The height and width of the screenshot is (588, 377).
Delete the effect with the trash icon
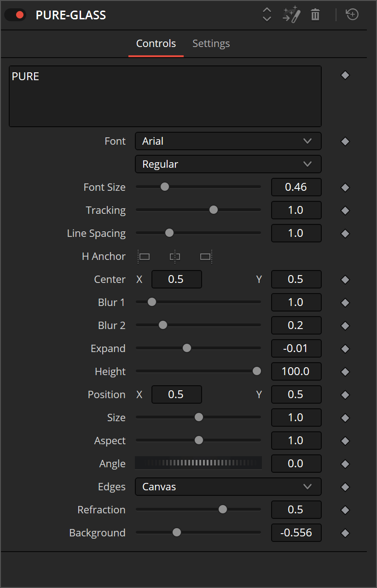[315, 15]
